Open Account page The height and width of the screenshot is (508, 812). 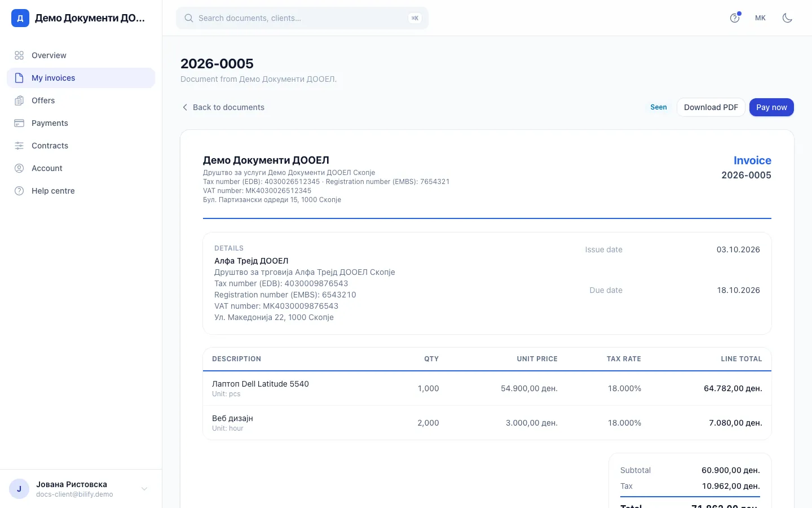[x=81, y=168]
